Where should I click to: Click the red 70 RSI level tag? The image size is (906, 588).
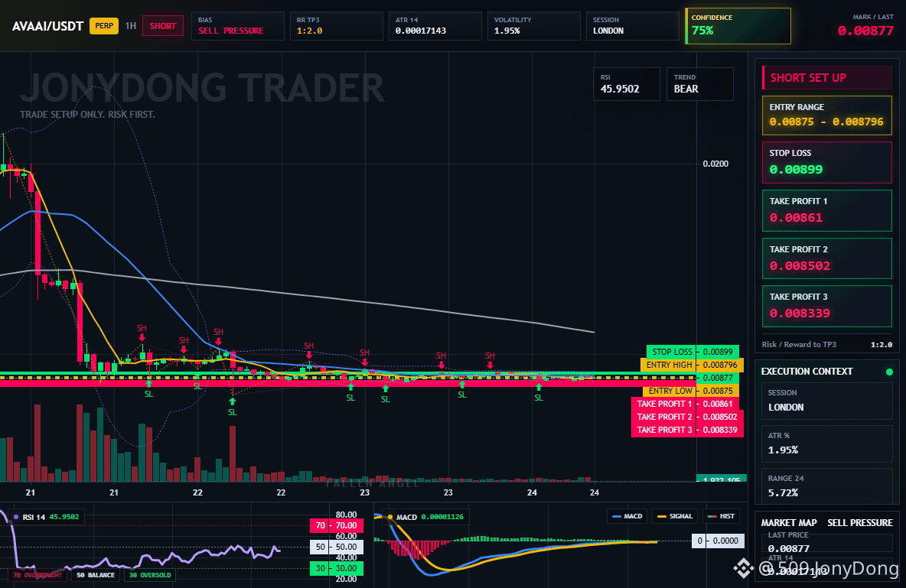pos(337,525)
